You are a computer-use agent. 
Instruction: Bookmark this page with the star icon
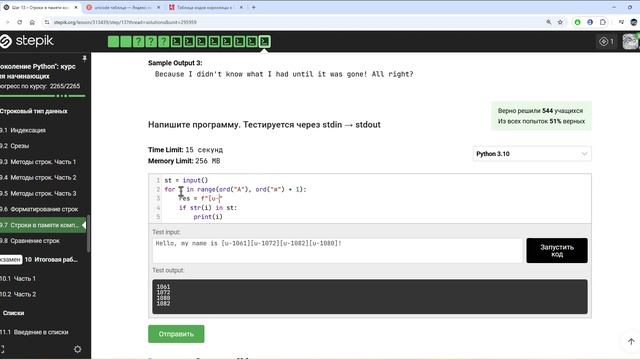point(560,22)
